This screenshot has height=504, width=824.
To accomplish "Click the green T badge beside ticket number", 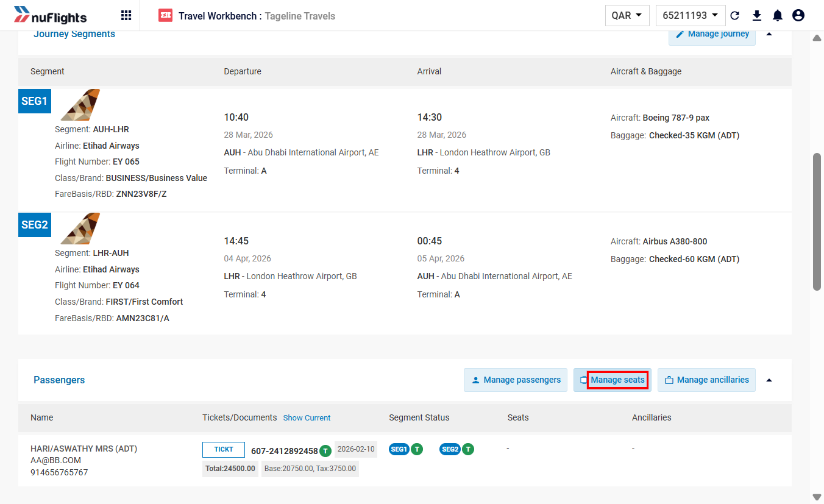I will (325, 451).
